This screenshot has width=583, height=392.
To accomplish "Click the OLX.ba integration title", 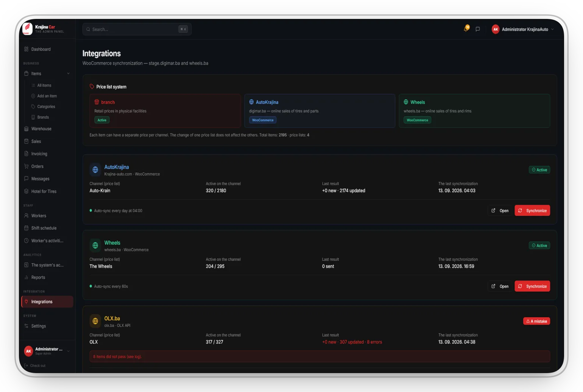I will pyautogui.click(x=112, y=318).
